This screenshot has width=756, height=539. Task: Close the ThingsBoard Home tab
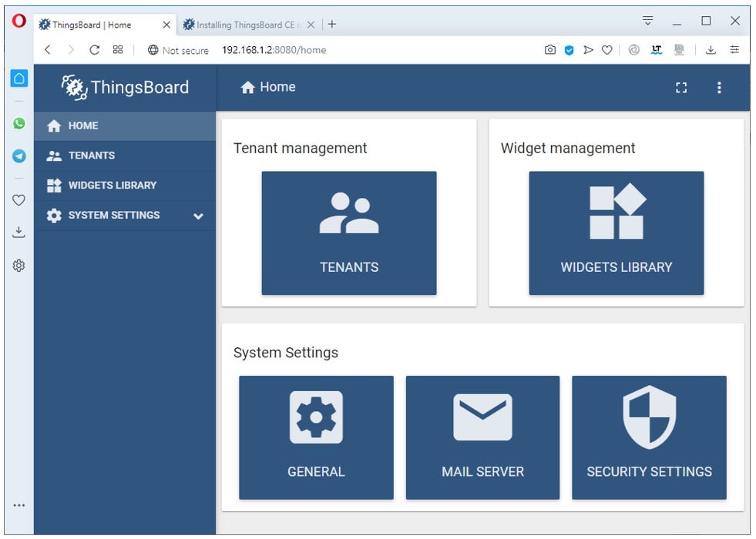pyautogui.click(x=166, y=25)
